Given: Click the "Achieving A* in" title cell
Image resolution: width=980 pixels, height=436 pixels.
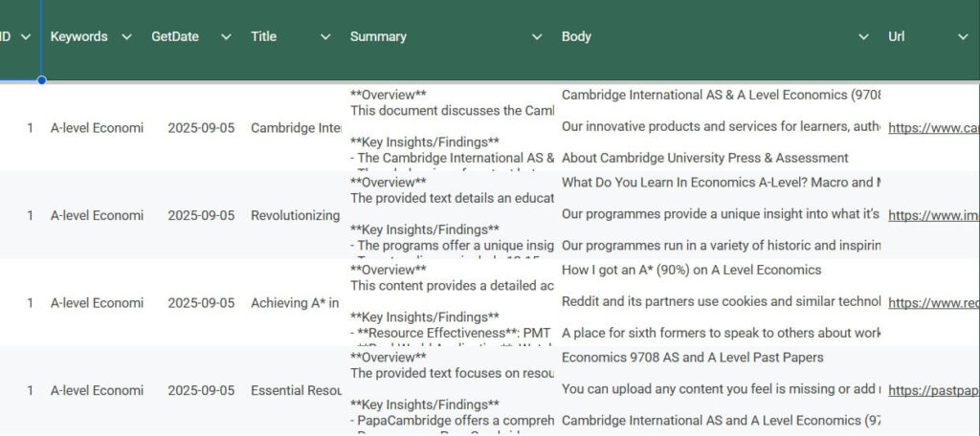Looking at the screenshot, I should [x=295, y=303].
